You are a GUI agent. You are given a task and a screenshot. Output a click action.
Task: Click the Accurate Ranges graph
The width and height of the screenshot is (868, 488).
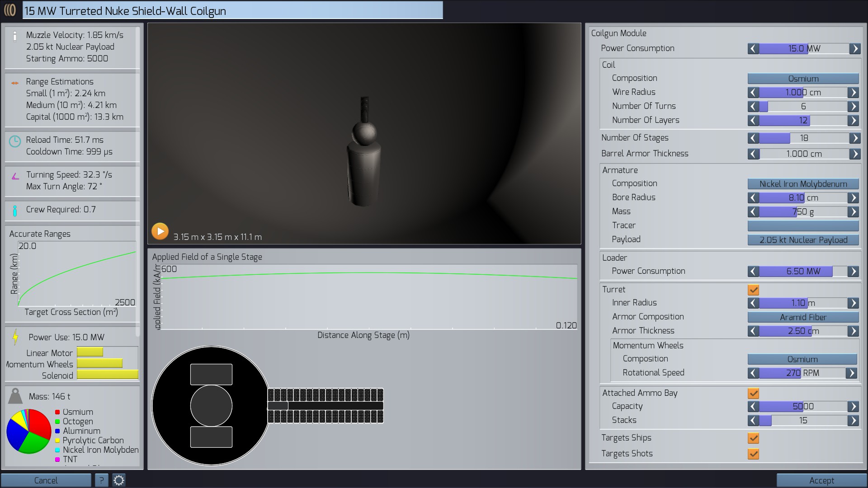[77, 274]
